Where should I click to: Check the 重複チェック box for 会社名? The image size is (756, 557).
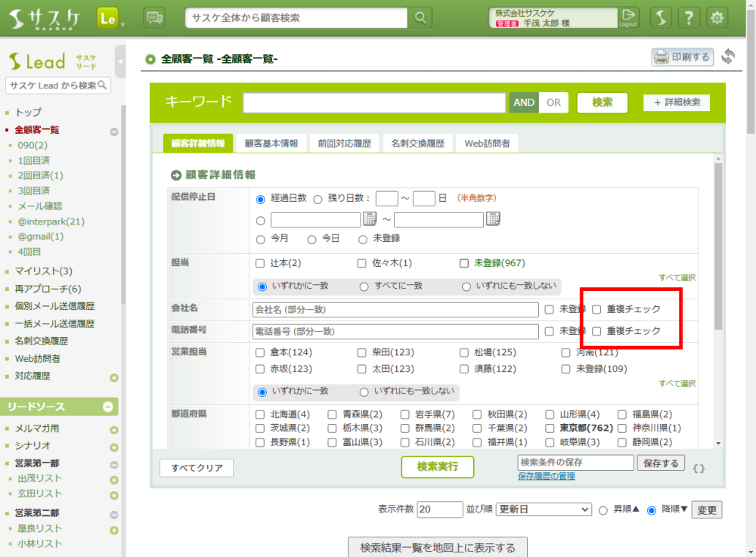point(596,309)
